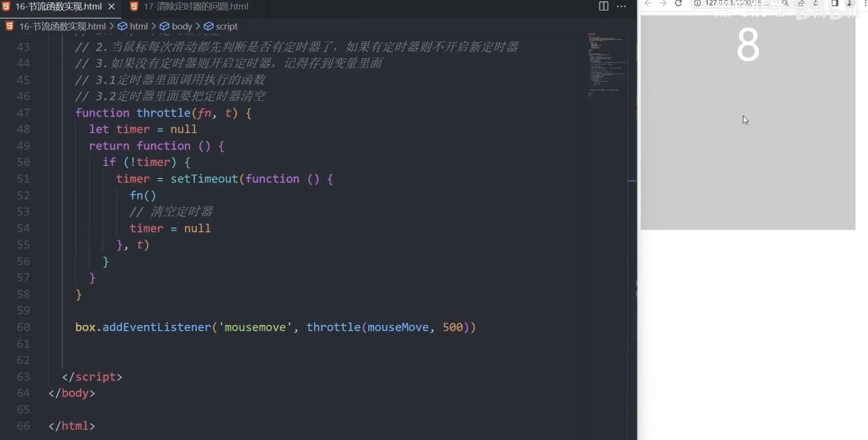Viewport: 868px width, 440px height.
Task: Open the script breadcrumb segment
Action: (221, 26)
